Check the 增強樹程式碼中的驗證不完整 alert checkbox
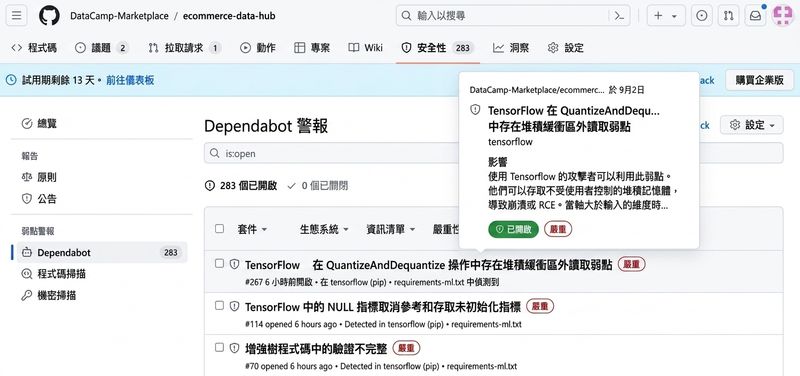 219,347
